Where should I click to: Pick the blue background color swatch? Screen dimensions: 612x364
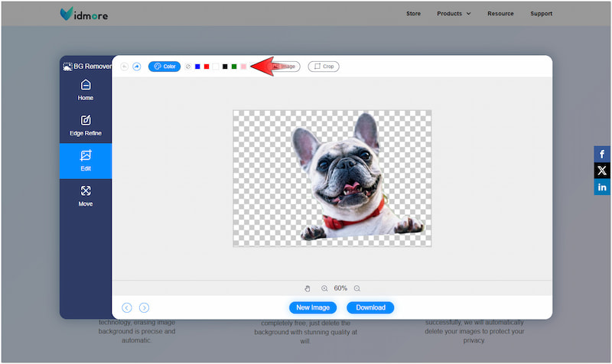click(197, 67)
